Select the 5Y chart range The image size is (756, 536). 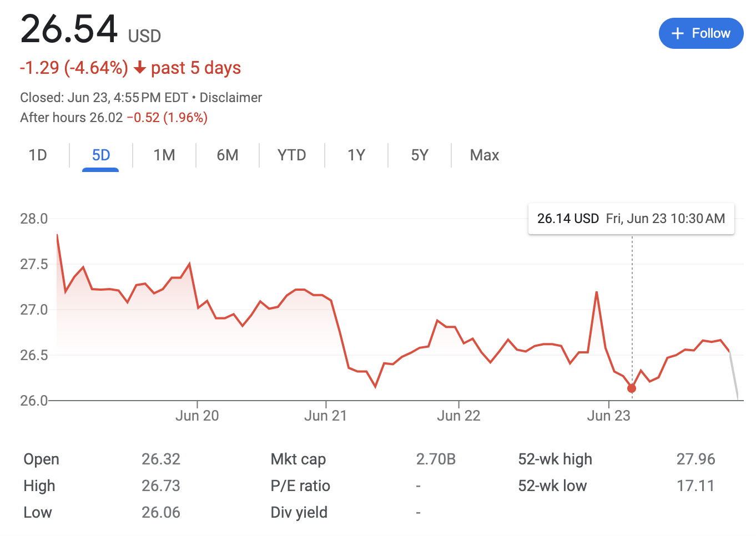pyautogui.click(x=420, y=155)
